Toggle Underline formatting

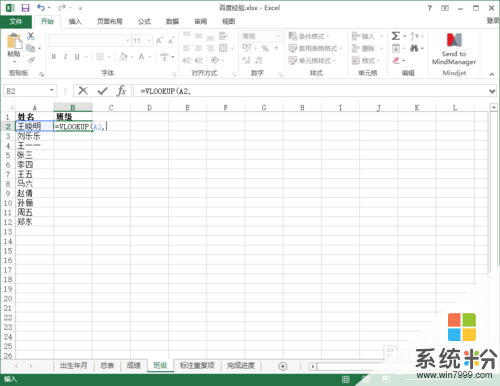(x=77, y=57)
